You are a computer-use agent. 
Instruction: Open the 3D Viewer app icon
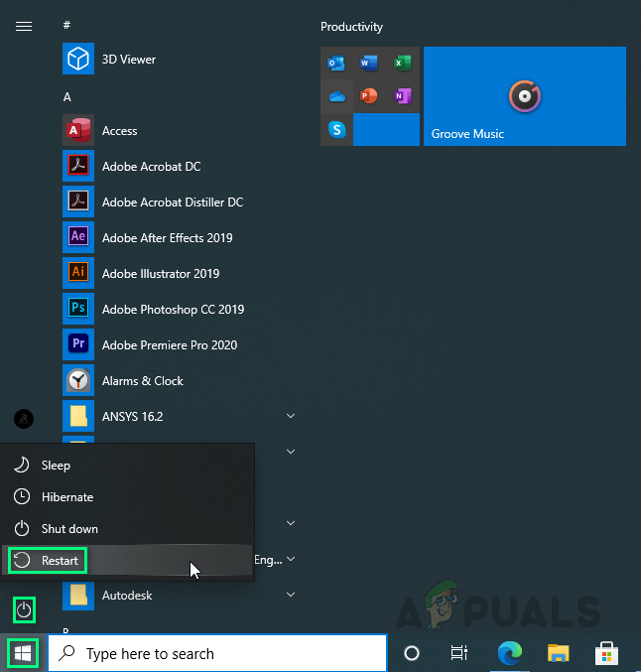(x=78, y=59)
